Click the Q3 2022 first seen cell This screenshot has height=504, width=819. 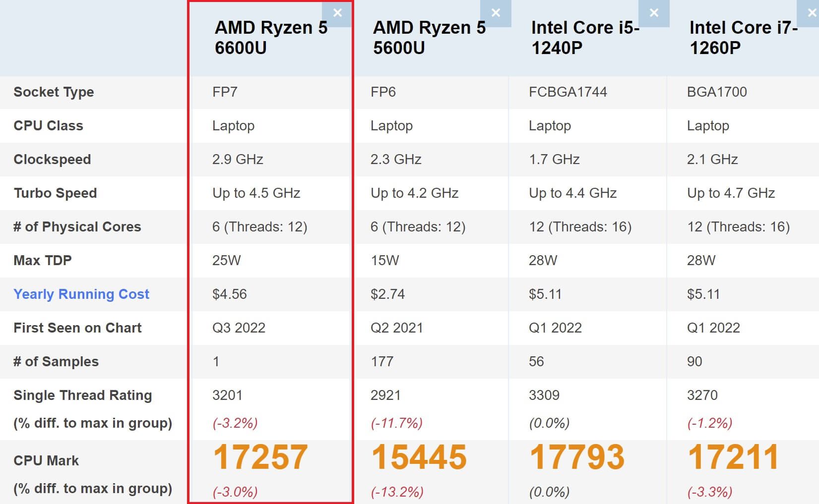coord(239,328)
